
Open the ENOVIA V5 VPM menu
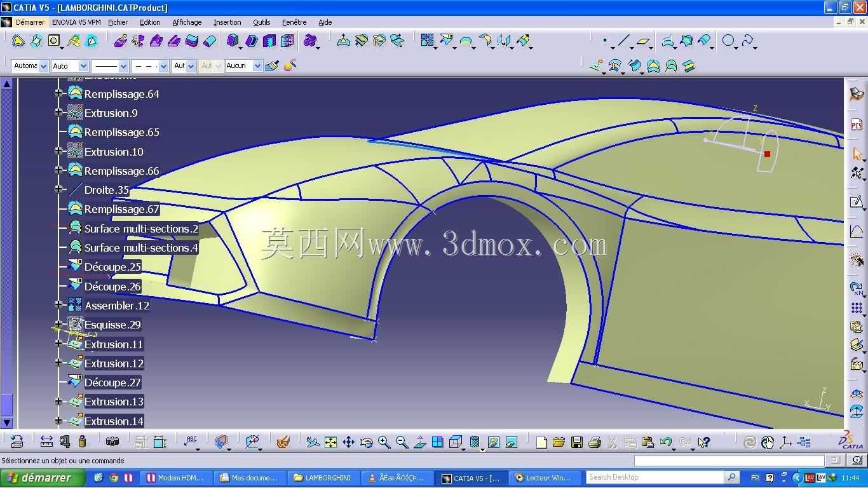pos(76,22)
